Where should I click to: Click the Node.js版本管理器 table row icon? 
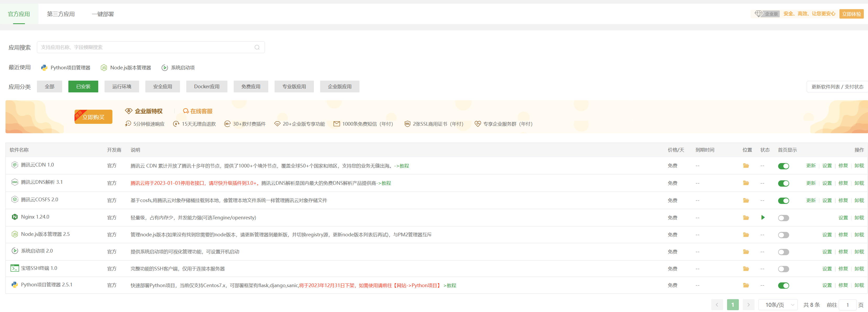pyautogui.click(x=14, y=234)
